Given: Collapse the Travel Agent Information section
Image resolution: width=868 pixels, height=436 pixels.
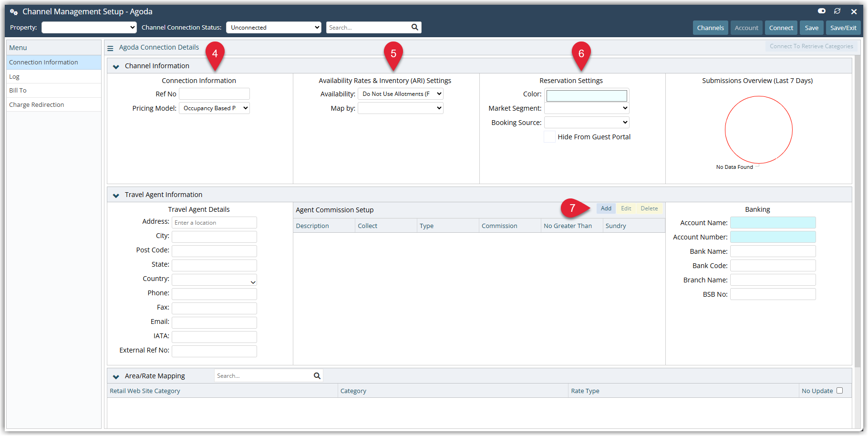Looking at the screenshot, I should pos(116,195).
